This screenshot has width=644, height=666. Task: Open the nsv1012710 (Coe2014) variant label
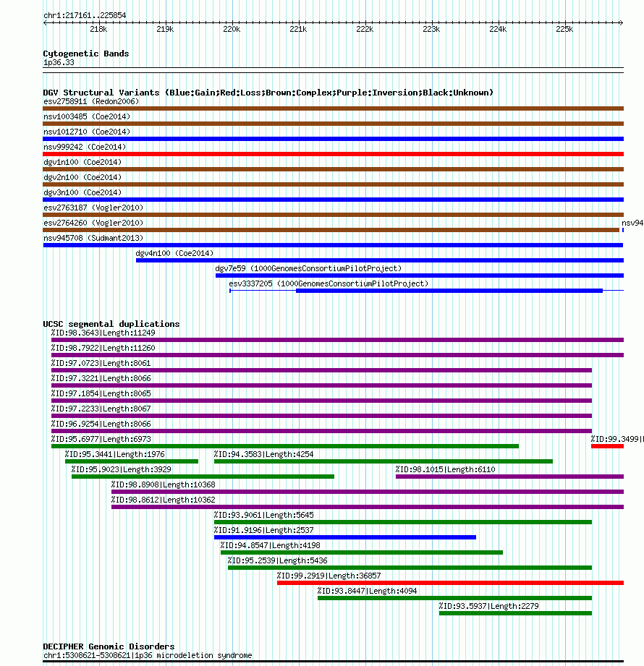tap(87, 132)
